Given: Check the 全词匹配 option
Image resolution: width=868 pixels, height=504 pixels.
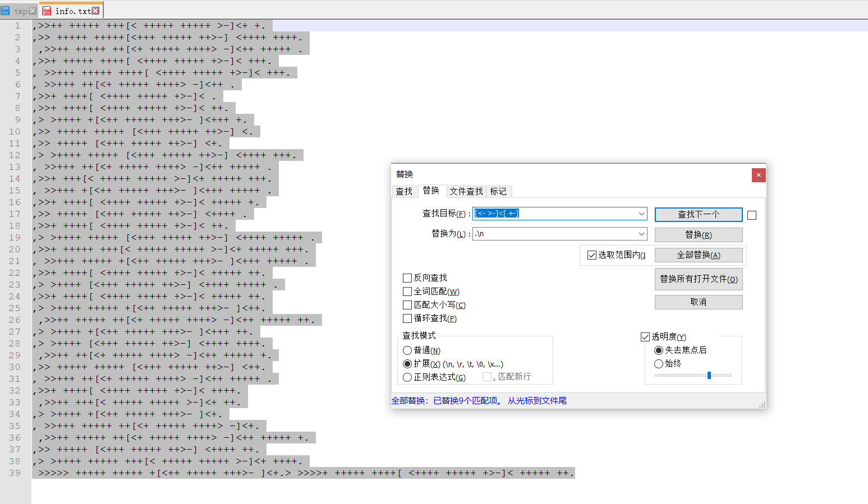Looking at the screenshot, I should pyautogui.click(x=407, y=291).
